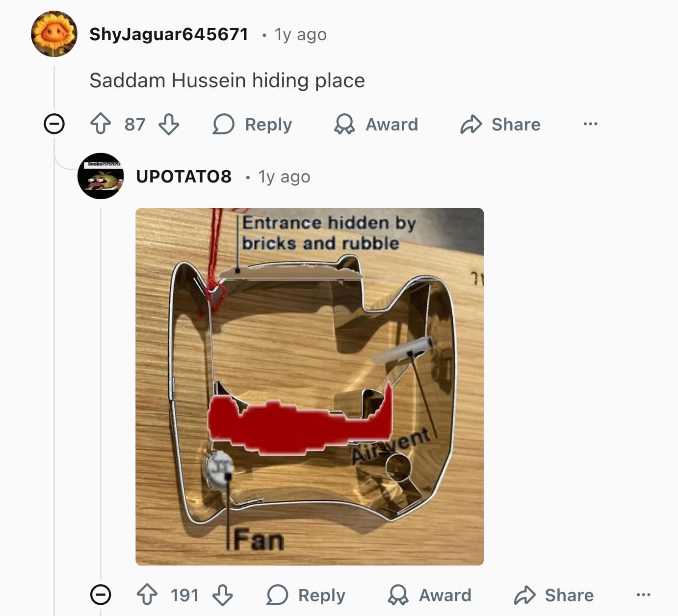678x616 pixels.
Task: Open ShyJaguar645671's sunflower avatar
Action: tap(54, 34)
